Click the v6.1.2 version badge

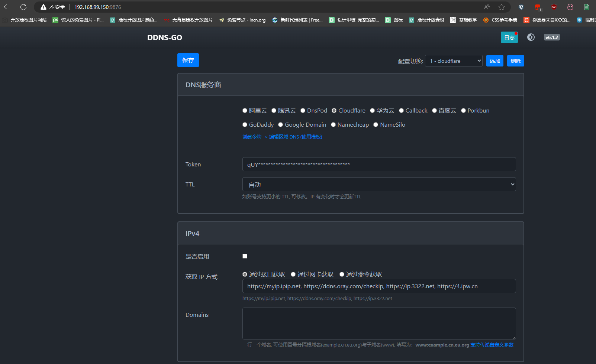(552, 37)
